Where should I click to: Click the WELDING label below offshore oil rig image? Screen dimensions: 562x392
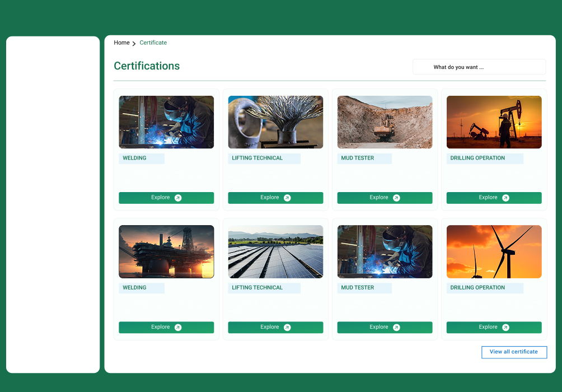click(134, 288)
